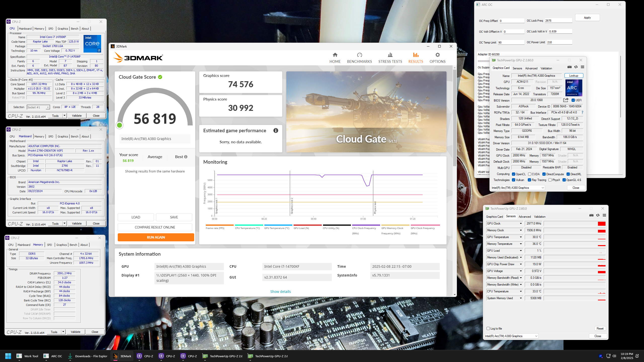The height and width of the screenshot is (362, 644).
Task: Enable the Log to file checkbox
Action: [488, 328]
